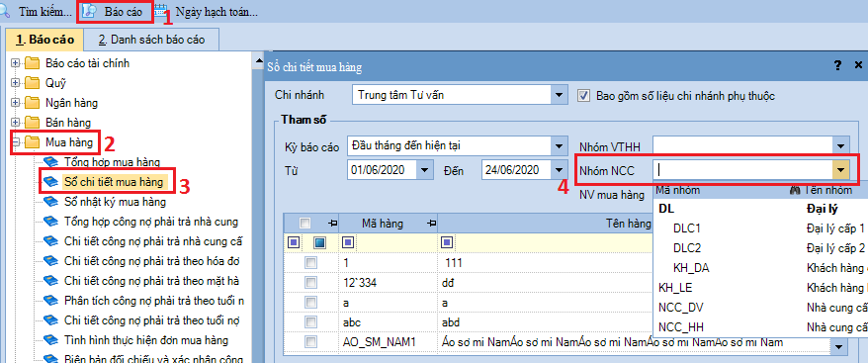Open Ngày hạch toán calendar tool
Image resolution: width=868 pixels, height=364 pixels.
206,11
